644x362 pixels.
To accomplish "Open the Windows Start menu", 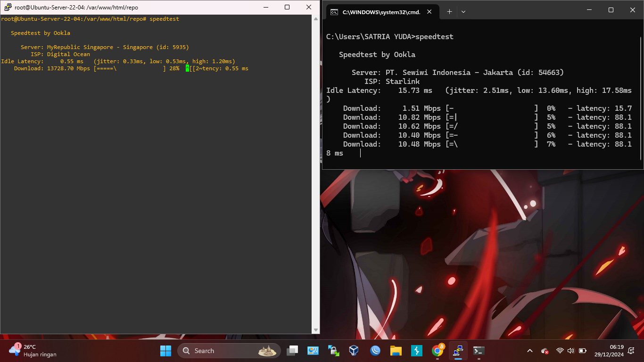I will point(166,351).
